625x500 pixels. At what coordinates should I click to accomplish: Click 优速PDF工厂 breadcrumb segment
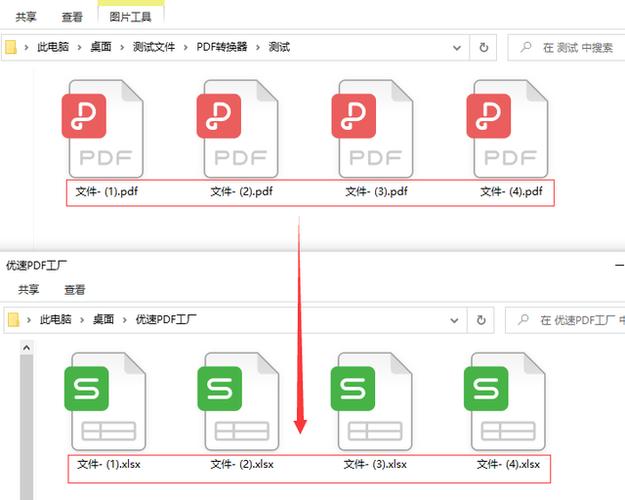click(x=166, y=319)
